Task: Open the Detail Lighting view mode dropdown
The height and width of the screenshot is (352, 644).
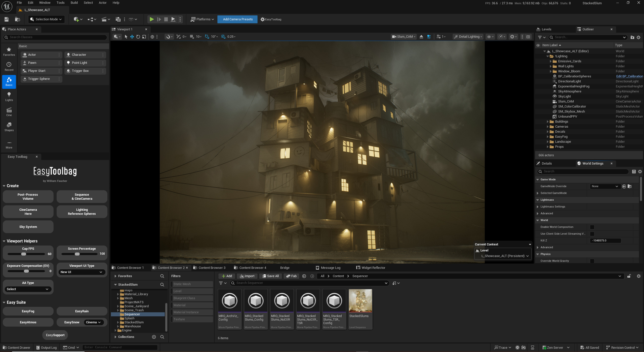Action: pos(468,37)
